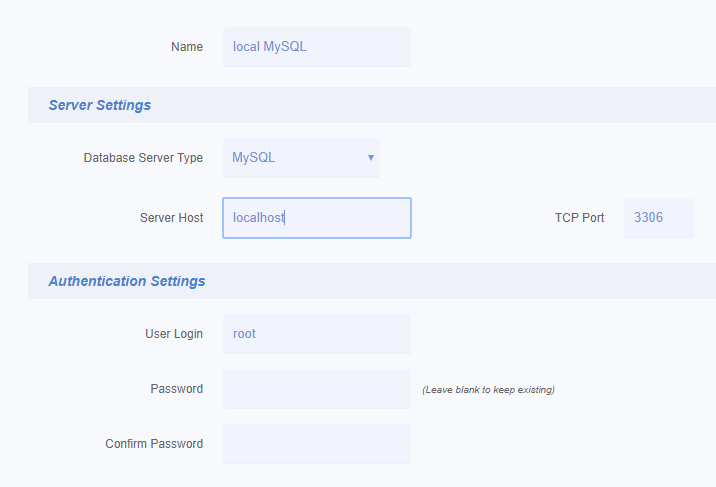The image size is (716, 487).
Task: Click the MySQL value in server type selector
Action: point(253,158)
